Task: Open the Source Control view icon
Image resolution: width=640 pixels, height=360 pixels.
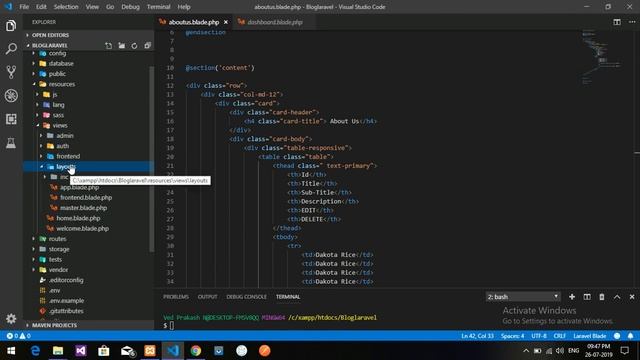Action: tap(11, 72)
